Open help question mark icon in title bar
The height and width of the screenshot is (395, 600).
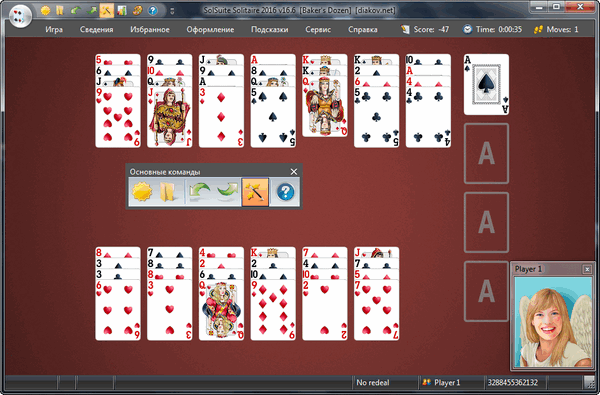click(153, 10)
